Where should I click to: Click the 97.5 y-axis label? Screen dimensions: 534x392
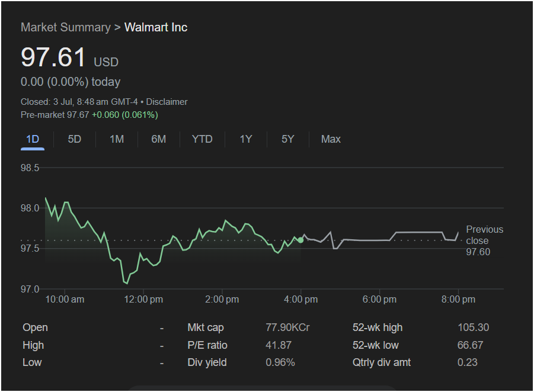[x=30, y=248]
